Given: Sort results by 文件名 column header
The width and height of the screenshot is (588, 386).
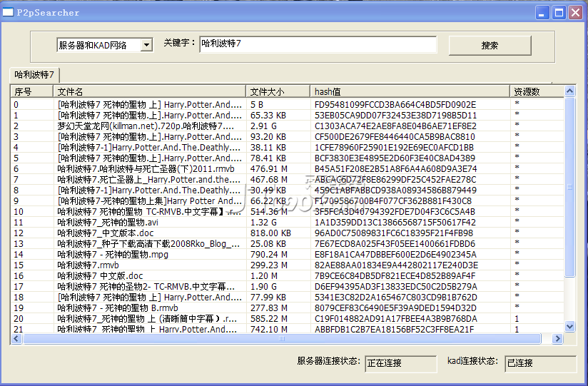Looking at the screenshot, I should pos(149,91).
